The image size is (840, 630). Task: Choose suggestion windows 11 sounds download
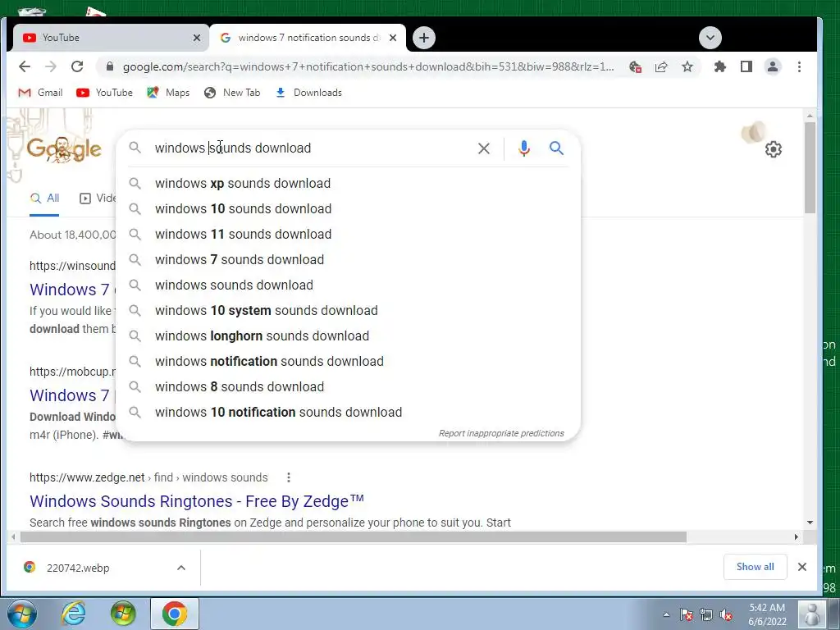(x=348, y=234)
